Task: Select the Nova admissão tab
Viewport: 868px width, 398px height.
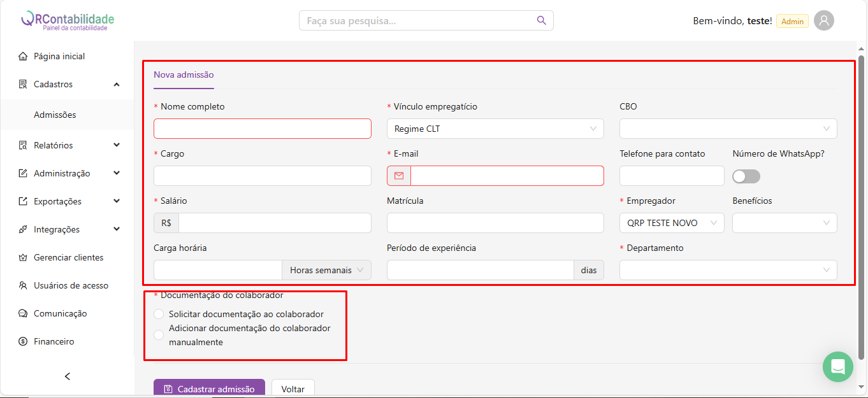Action: (184, 75)
